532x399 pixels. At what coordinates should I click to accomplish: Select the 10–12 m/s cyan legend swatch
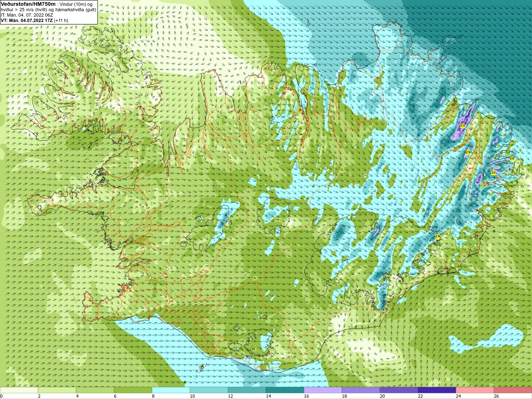(x=209, y=390)
